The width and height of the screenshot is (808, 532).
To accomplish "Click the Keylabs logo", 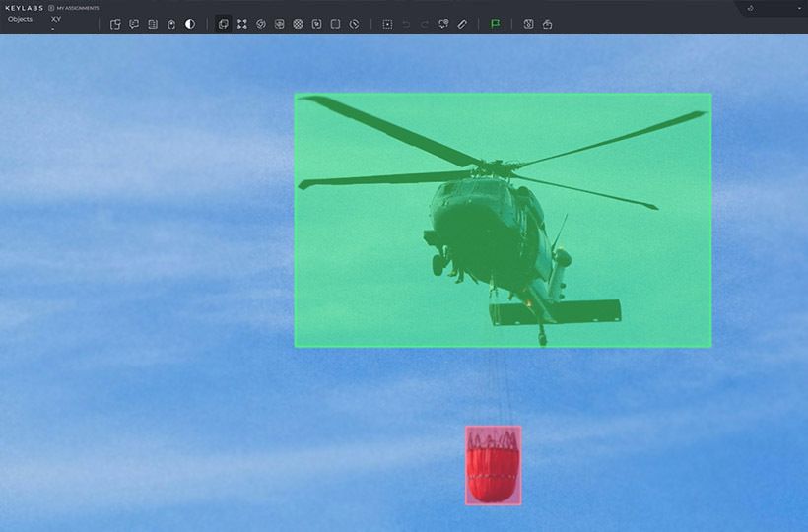I will point(24,8).
